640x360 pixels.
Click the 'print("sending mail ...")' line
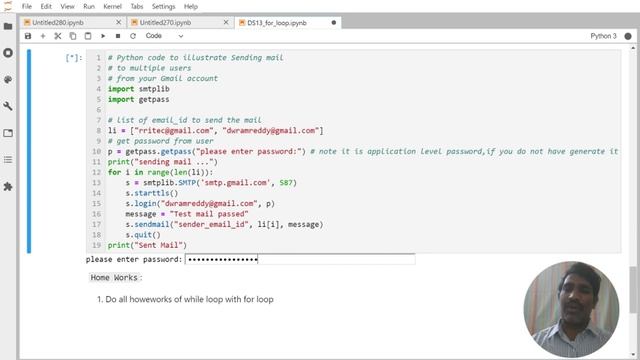click(162, 162)
